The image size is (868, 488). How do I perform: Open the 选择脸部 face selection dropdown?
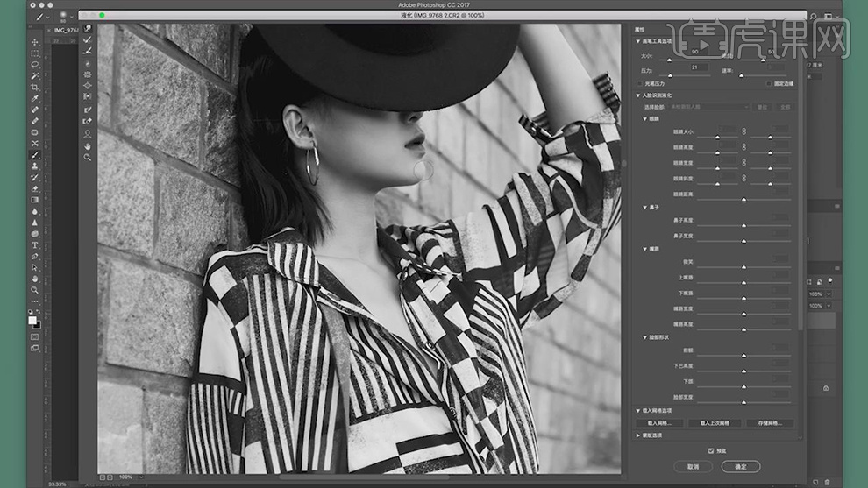click(709, 107)
